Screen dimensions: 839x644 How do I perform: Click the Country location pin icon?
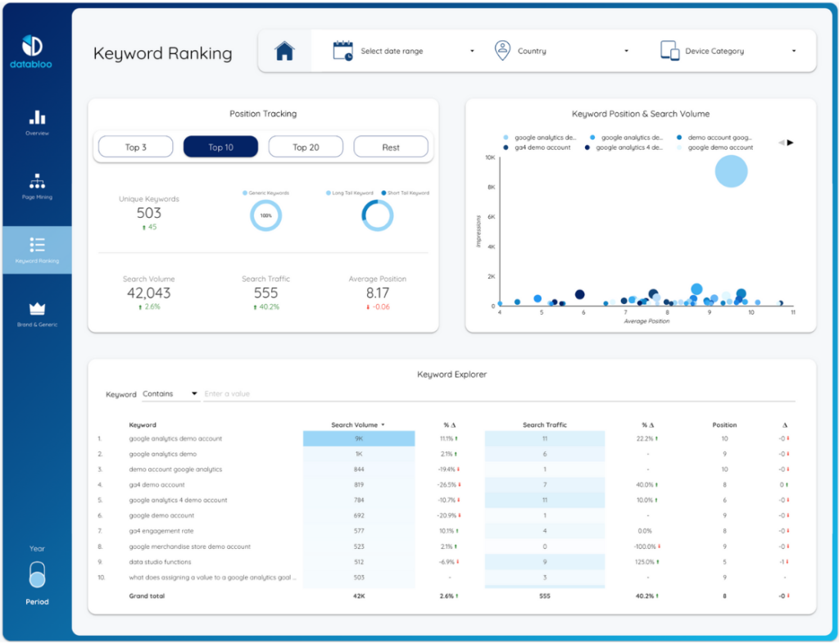(502, 51)
